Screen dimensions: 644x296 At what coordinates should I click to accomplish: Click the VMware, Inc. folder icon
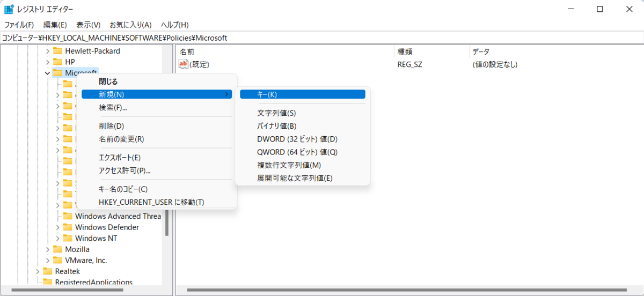[57, 260]
